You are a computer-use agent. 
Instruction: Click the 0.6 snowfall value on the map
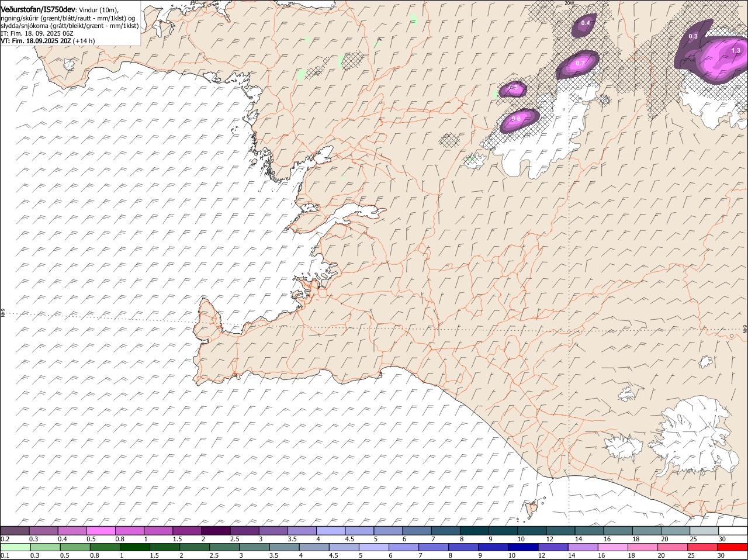[516, 119]
